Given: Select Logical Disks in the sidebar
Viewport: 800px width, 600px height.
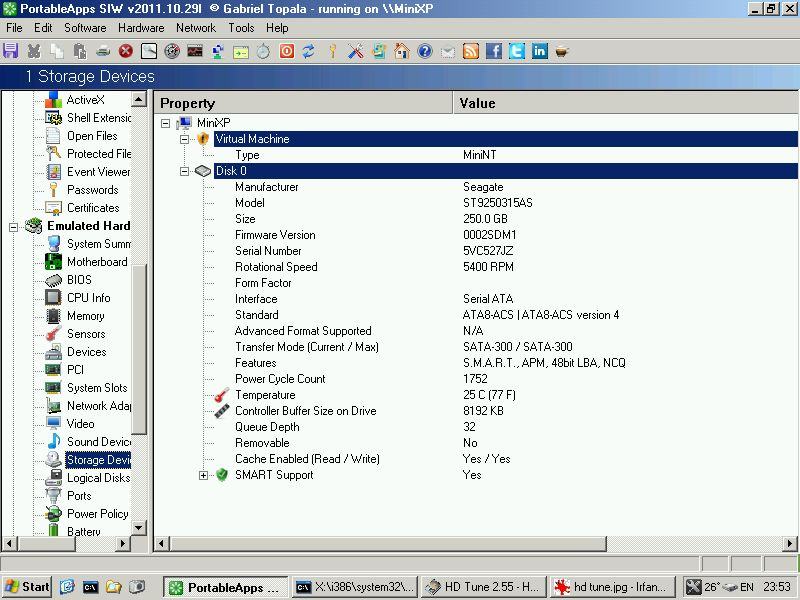Looking at the screenshot, I should (x=98, y=478).
